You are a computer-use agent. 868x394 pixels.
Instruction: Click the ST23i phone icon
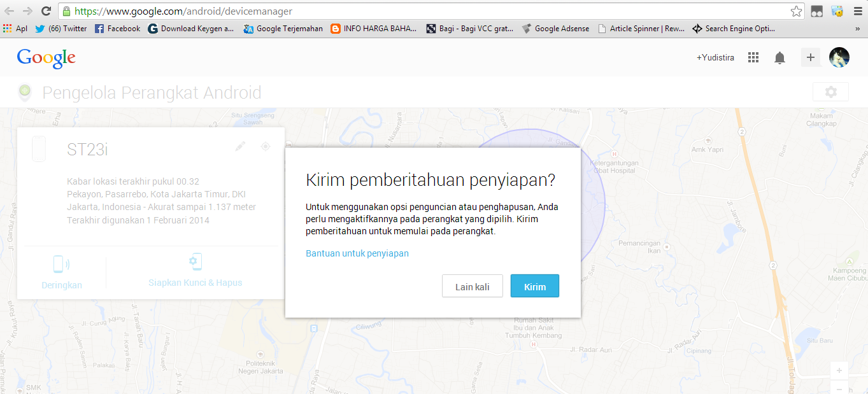click(39, 149)
